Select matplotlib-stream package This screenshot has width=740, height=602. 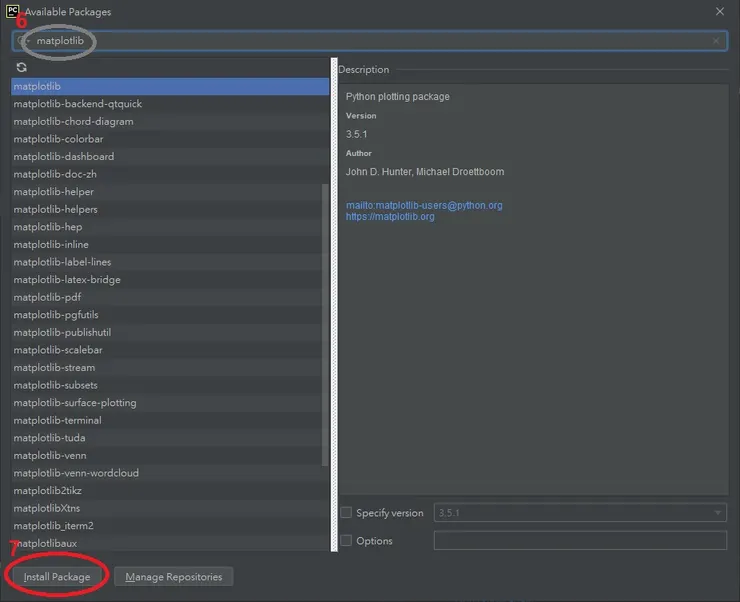[170, 368]
